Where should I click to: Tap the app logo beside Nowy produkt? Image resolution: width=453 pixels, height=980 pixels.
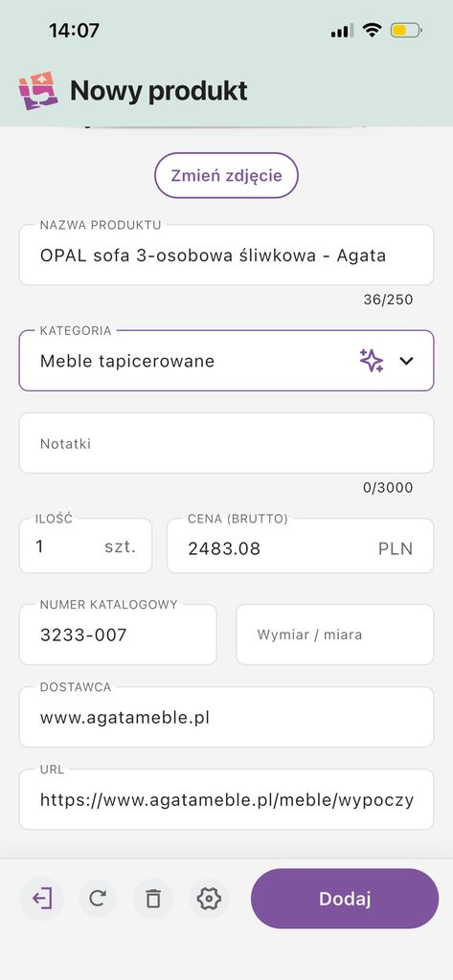point(38,91)
